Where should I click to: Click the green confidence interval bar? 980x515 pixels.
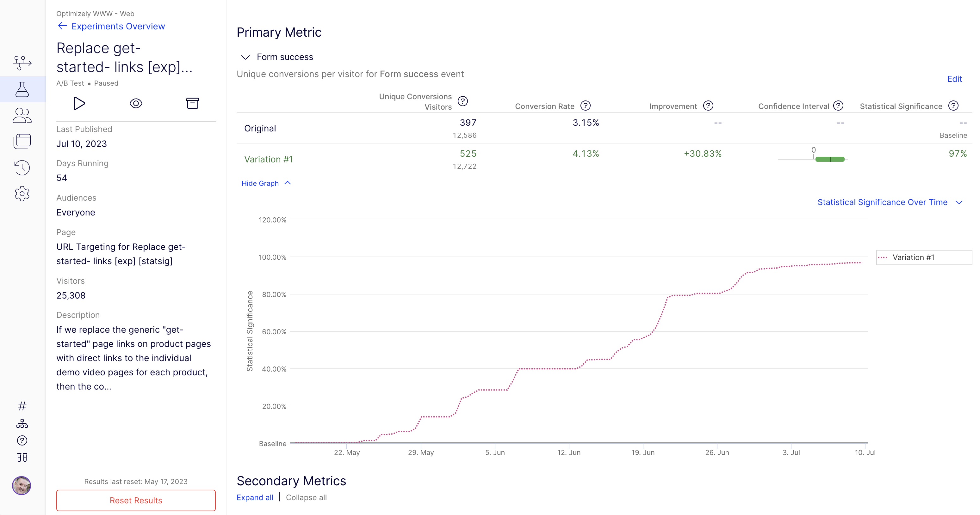830,159
